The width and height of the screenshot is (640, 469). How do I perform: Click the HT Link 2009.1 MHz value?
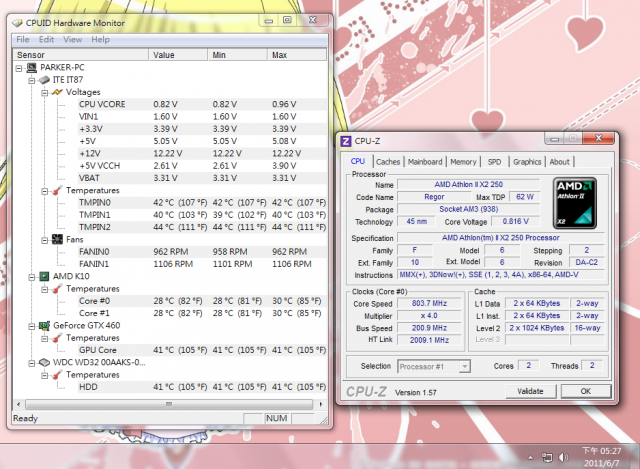(x=429, y=340)
